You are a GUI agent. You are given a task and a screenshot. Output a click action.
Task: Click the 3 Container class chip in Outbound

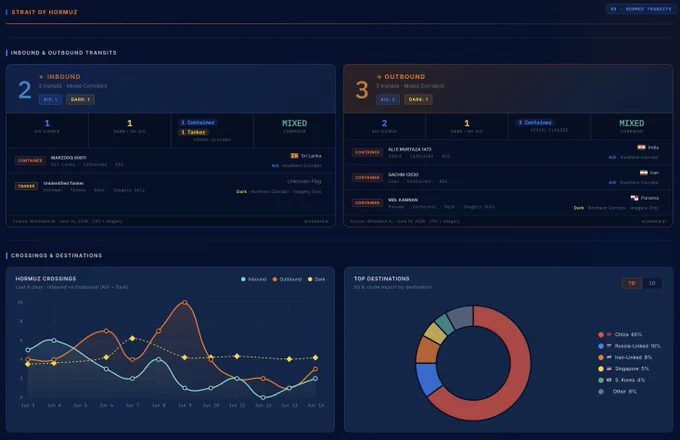535,123
